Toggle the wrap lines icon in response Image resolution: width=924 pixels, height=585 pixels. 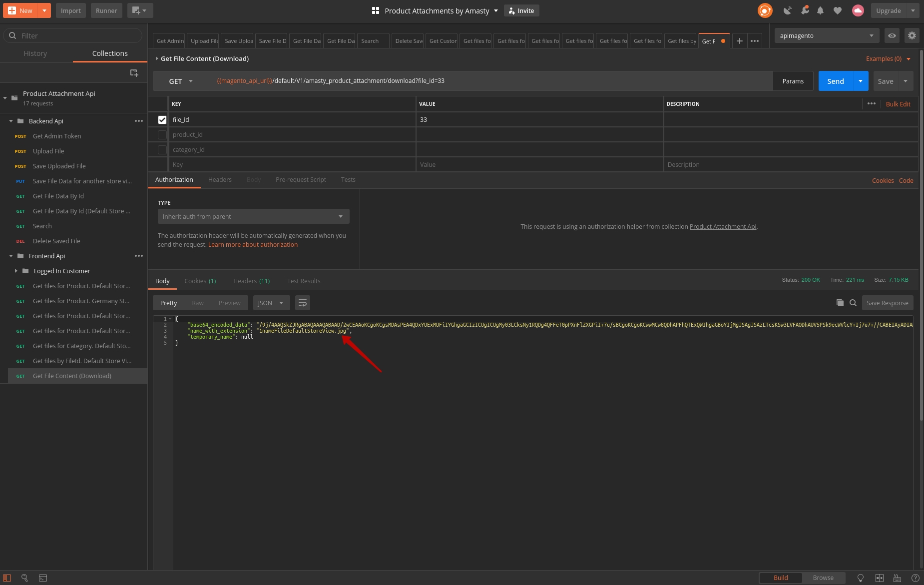302,303
